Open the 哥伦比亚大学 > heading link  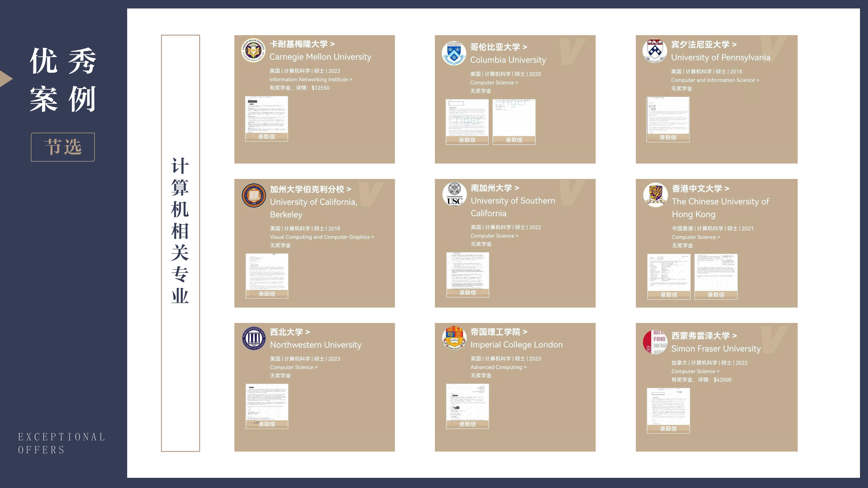499,47
